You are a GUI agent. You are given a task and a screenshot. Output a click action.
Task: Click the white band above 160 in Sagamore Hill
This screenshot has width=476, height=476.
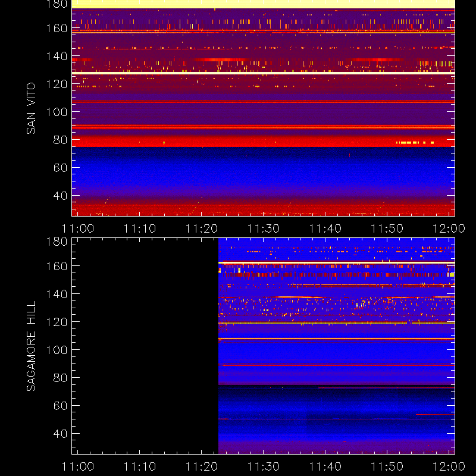[x=336, y=262]
